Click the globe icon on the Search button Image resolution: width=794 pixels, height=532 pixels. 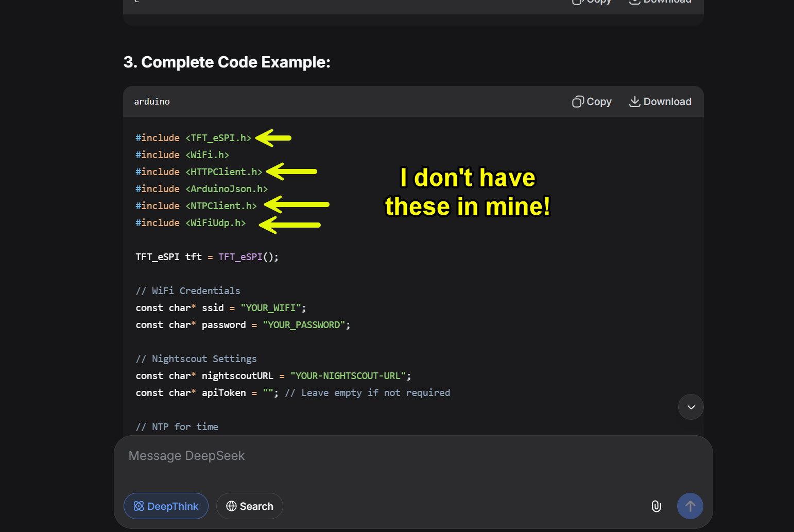[231, 506]
